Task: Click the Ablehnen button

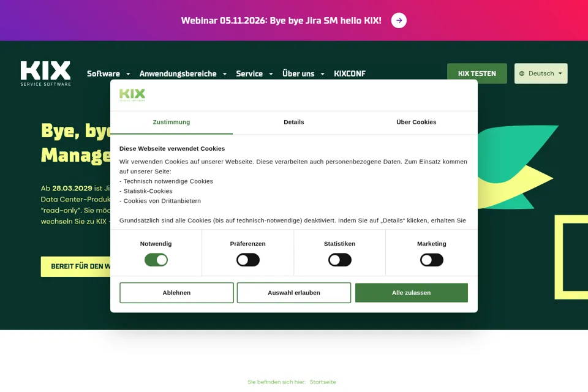Action: [176, 293]
